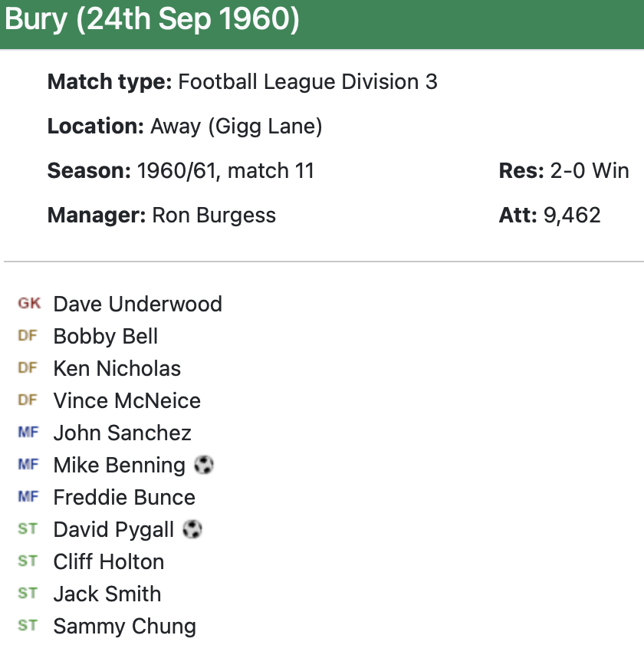The image size is (644, 655).
Task: Click the attendance figure 9,462
Action: [572, 215]
